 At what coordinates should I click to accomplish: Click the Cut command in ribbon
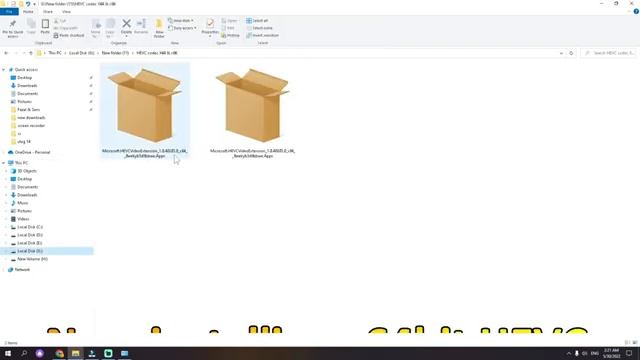point(60,21)
